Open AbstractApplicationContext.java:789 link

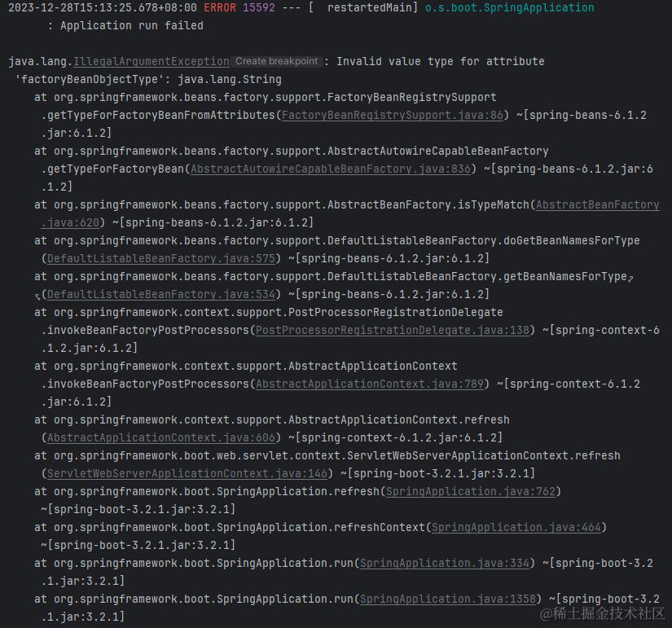(x=370, y=384)
